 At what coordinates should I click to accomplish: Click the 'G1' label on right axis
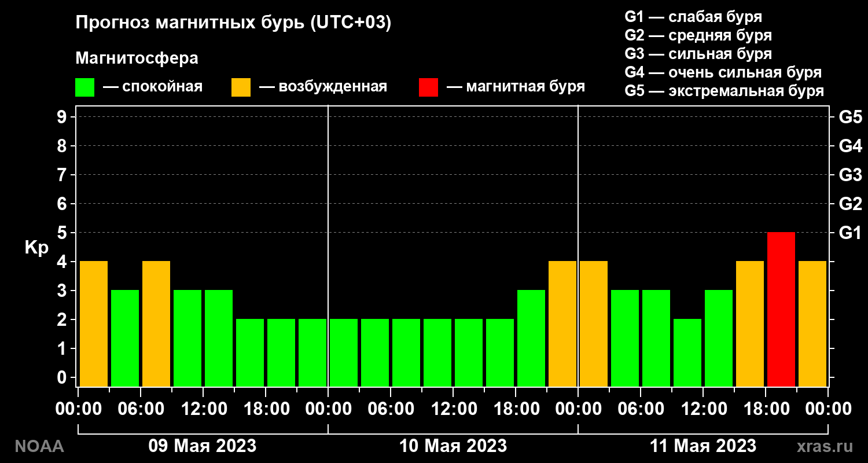850,233
